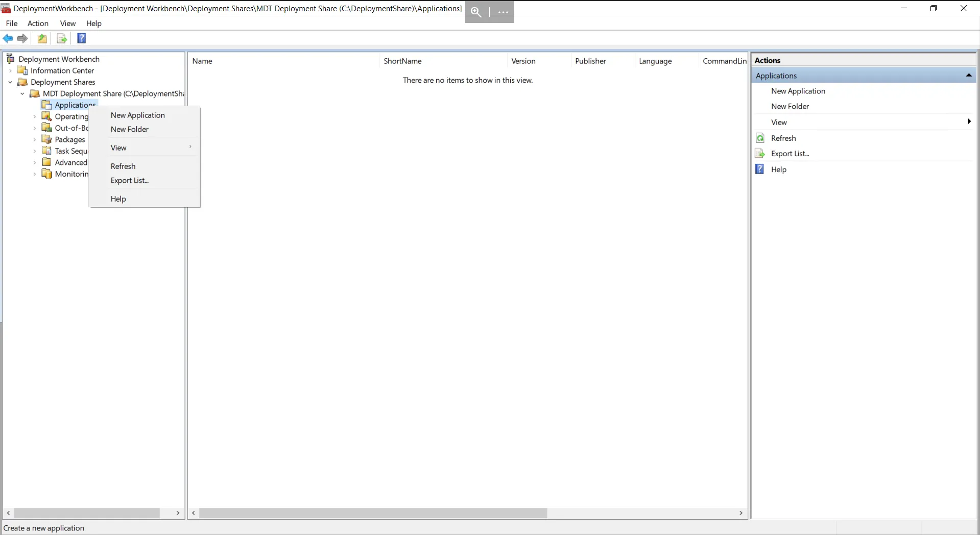This screenshot has height=535, width=980.
Task: Select the Deployment Workbench root icon
Action: coord(11,58)
